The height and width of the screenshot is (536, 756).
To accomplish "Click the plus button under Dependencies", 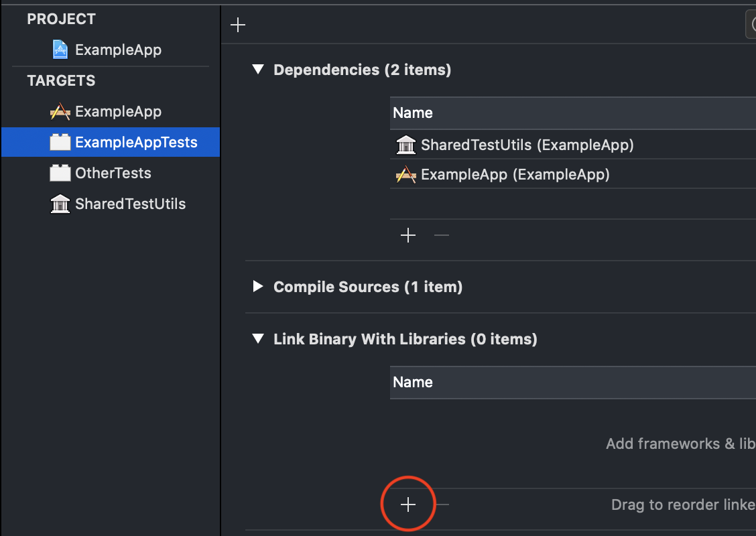I will coord(408,235).
